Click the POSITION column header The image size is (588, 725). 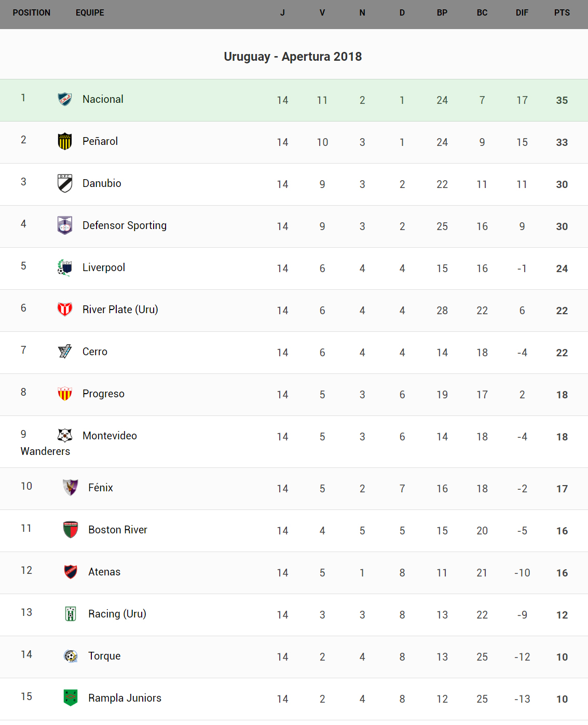tap(32, 12)
